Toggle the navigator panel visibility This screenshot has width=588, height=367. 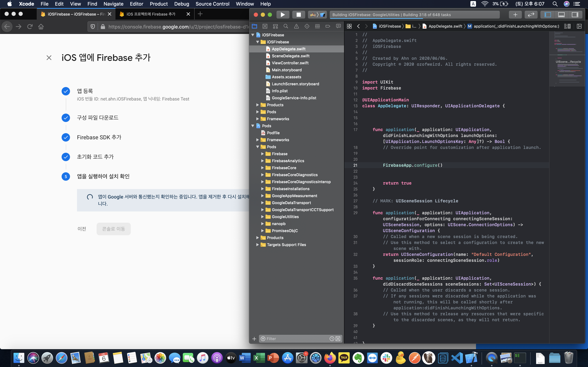point(548,15)
